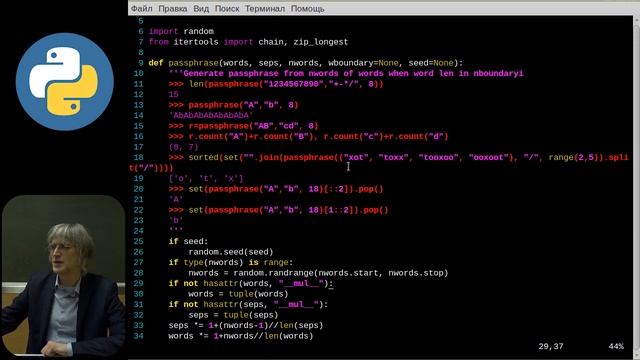Click line 18 starting with sorted(set(
Screen dimensions: 640x360
[398, 158]
